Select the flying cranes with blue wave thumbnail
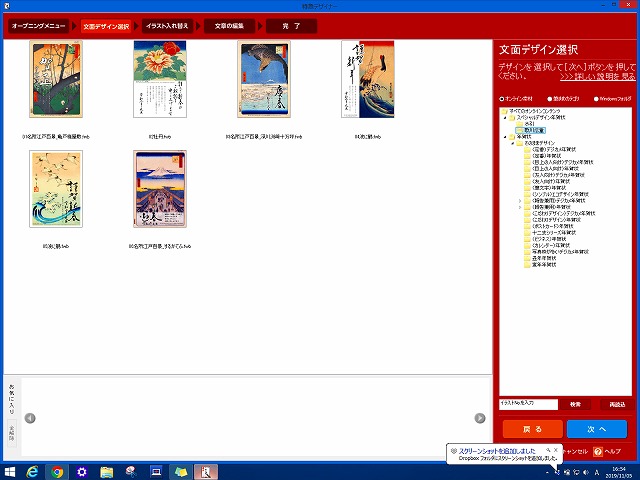 (x=56, y=189)
